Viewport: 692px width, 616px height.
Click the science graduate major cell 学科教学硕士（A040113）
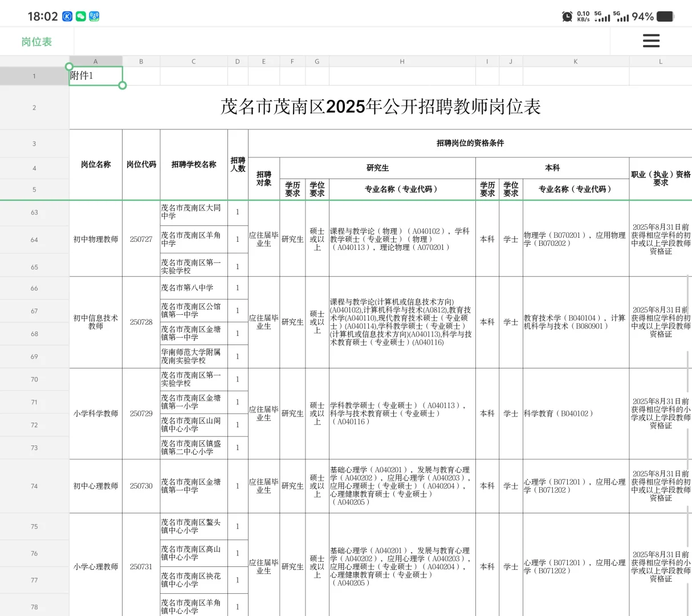402,414
